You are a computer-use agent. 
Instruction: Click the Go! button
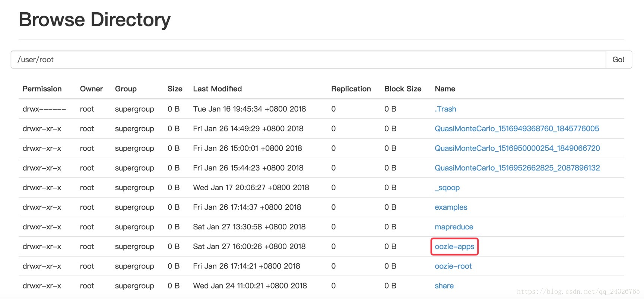619,60
